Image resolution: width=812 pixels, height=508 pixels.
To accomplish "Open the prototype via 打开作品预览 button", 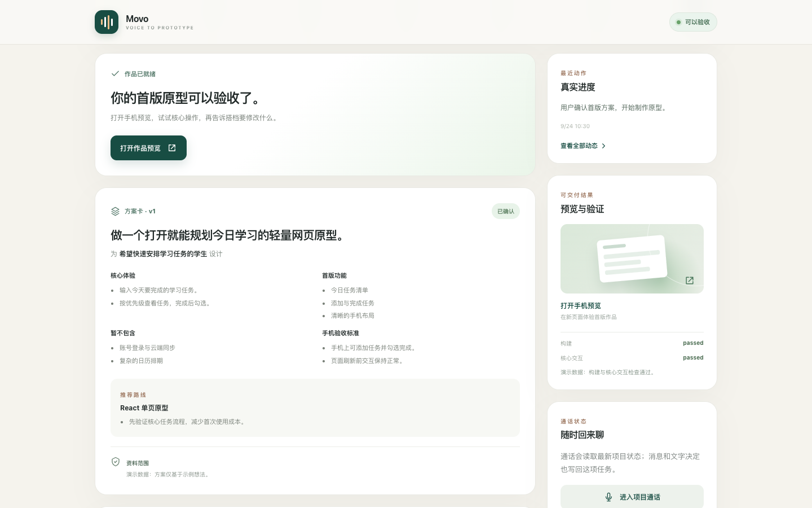I will tap(148, 148).
